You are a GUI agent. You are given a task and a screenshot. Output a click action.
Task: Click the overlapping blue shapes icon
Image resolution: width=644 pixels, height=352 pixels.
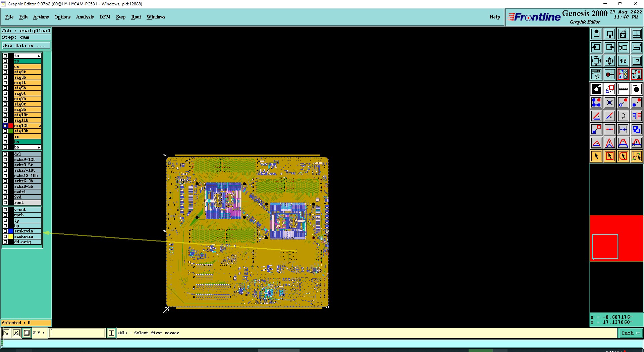[x=637, y=129]
